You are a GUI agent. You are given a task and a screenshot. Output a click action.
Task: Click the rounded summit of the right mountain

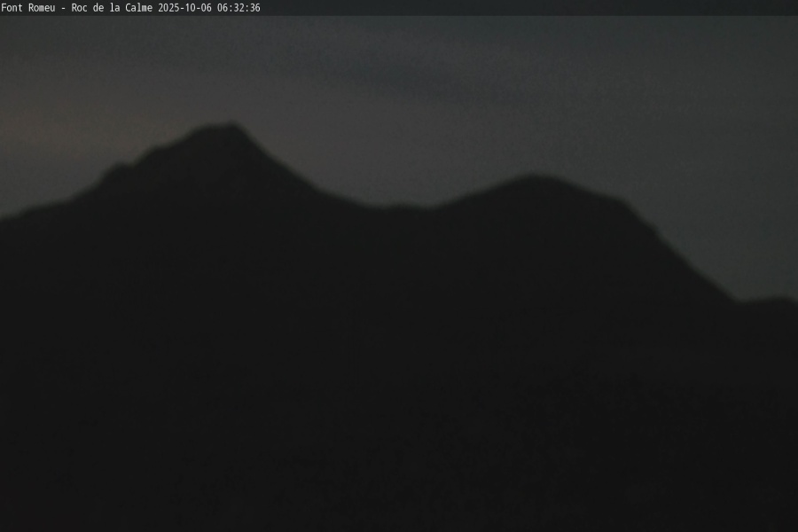(x=532, y=180)
